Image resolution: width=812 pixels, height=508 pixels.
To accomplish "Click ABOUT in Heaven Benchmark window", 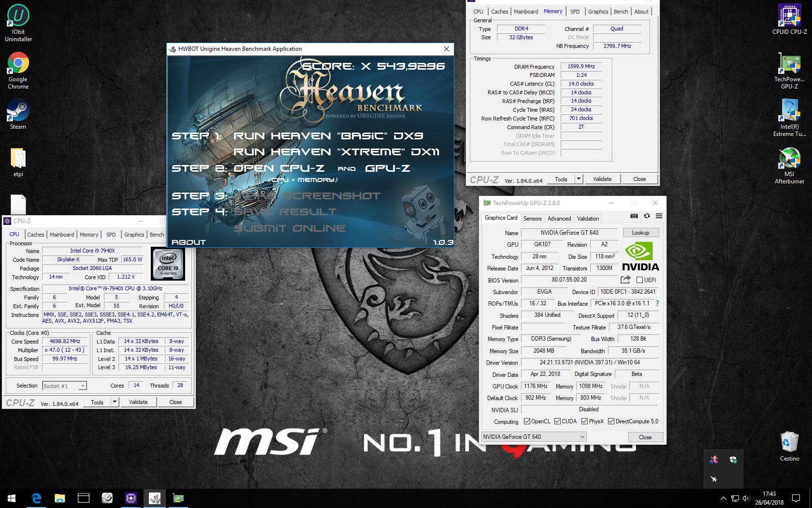I will 188,242.
